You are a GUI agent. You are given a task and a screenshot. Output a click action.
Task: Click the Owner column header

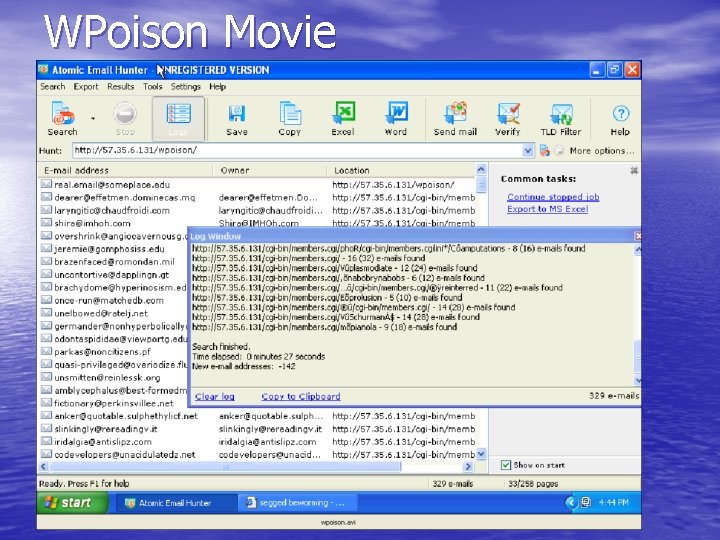point(270,170)
